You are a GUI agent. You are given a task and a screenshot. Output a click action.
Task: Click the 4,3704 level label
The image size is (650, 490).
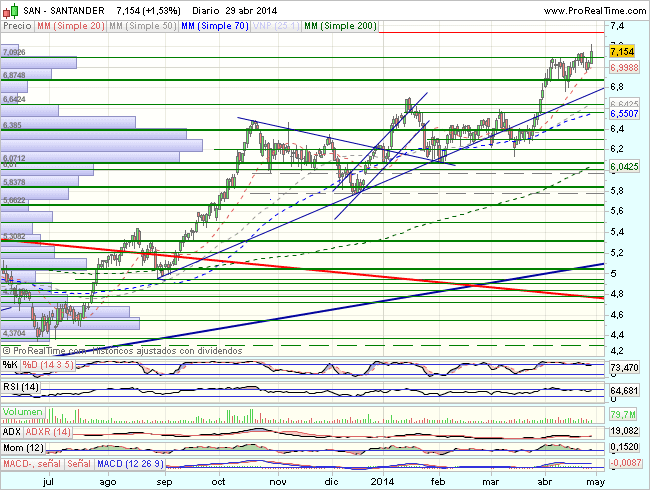coord(14,333)
